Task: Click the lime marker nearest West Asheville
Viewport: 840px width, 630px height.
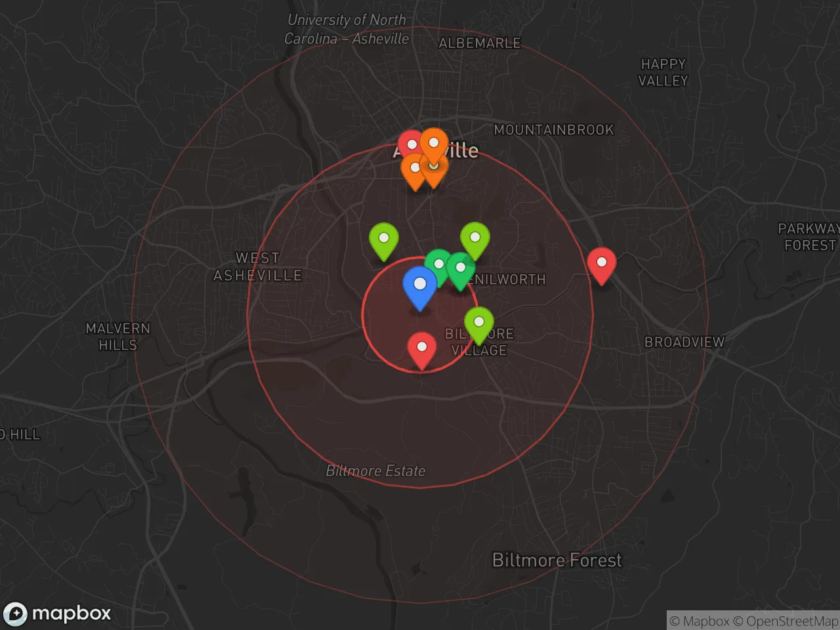Action: pyautogui.click(x=384, y=240)
